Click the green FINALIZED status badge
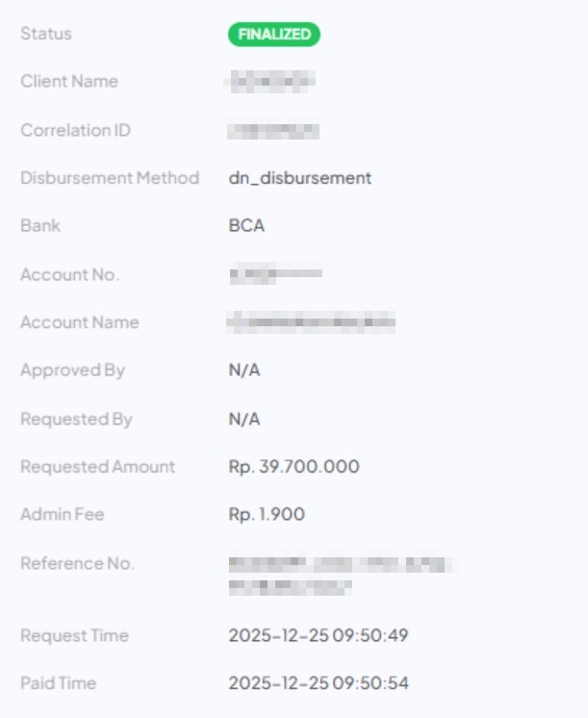 tap(274, 35)
